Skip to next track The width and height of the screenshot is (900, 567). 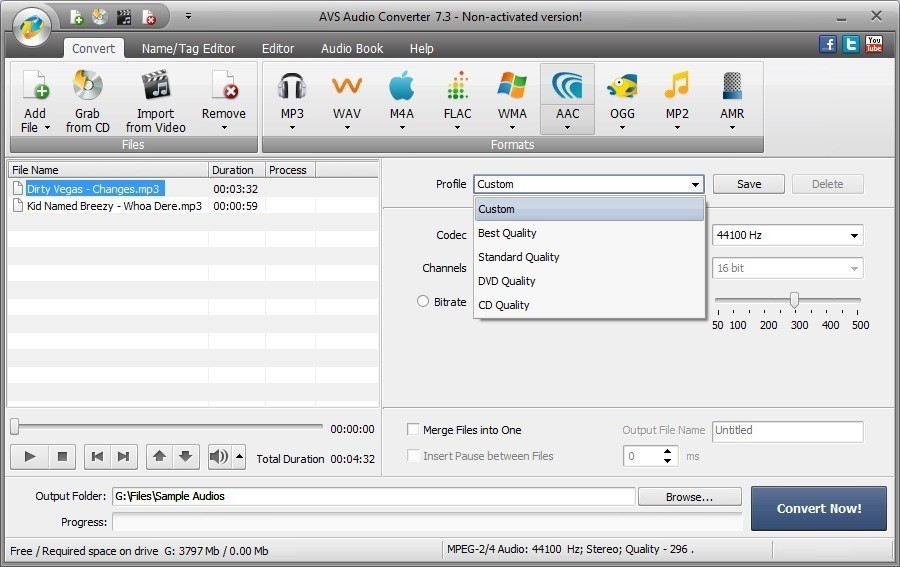click(123, 457)
